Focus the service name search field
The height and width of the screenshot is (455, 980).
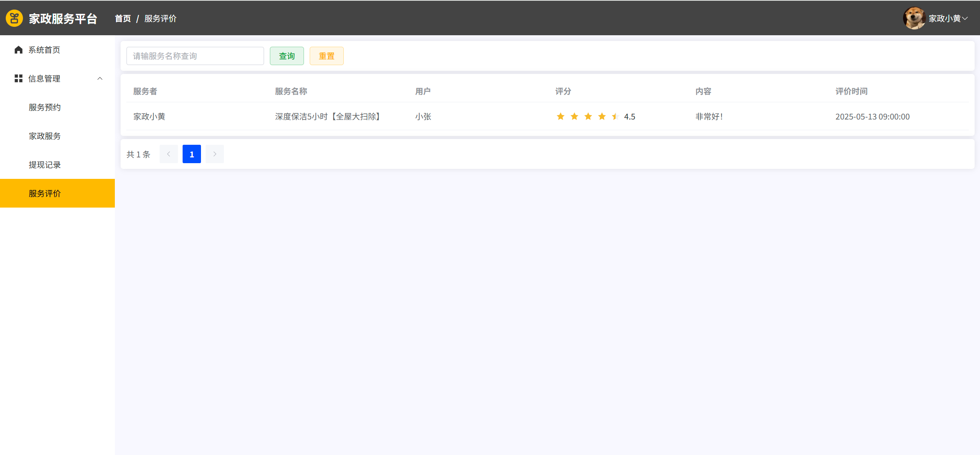[x=195, y=56]
